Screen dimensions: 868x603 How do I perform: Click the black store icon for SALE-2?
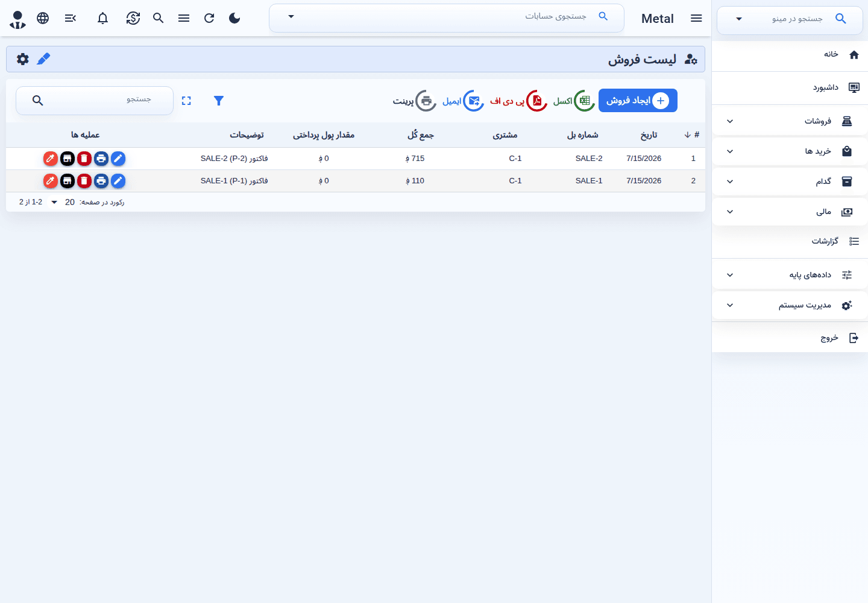68,159
